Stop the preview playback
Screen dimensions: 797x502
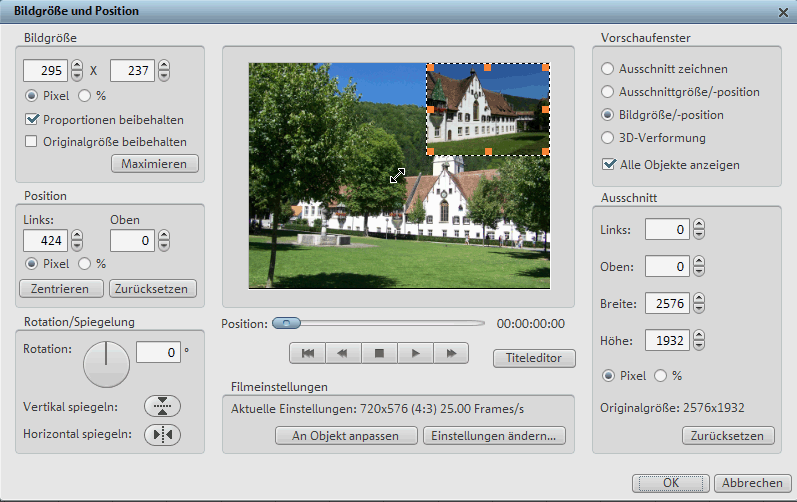pos(379,353)
